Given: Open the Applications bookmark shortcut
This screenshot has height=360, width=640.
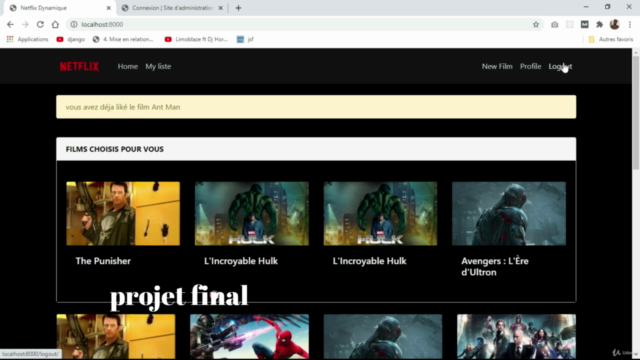Looking at the screenshot, I should [27, 39].
